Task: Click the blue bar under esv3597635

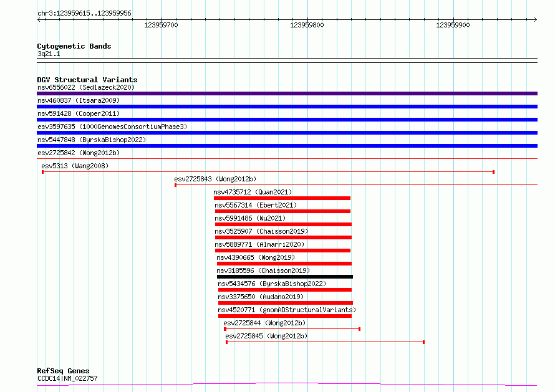Action: (287, 133)
